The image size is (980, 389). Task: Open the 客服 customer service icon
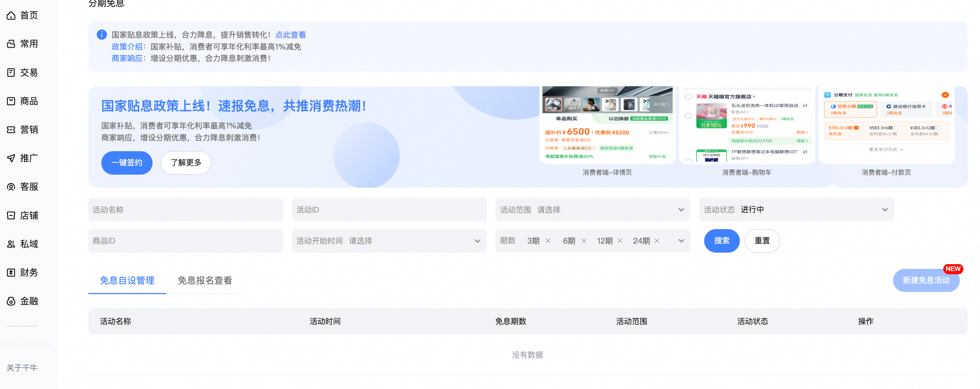[11, 187]
